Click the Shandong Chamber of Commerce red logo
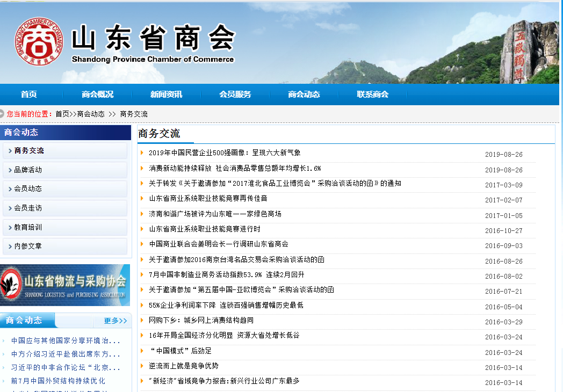 pos(38,42)
